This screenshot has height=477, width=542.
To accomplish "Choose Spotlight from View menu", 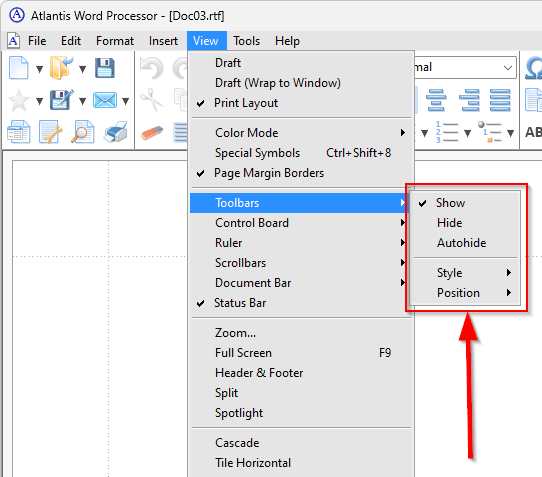I will coord(301,413).
